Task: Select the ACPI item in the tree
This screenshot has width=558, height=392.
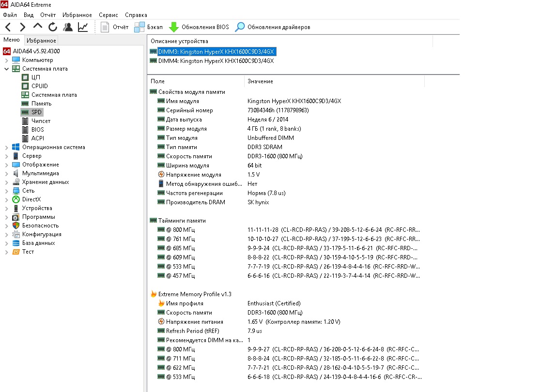Action: pyautogui.click(x=37, y=138)
